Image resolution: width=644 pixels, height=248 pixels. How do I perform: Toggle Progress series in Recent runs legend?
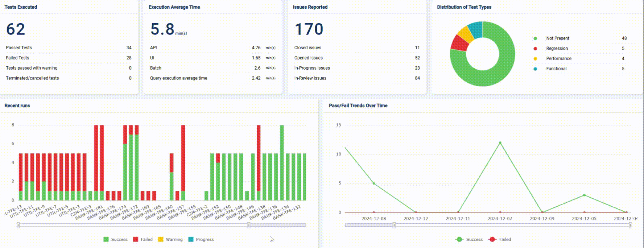coord(201,239)
